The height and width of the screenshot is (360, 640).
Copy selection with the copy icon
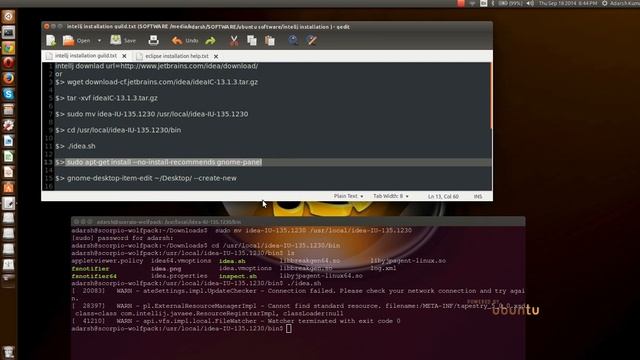tap(252, 40)
